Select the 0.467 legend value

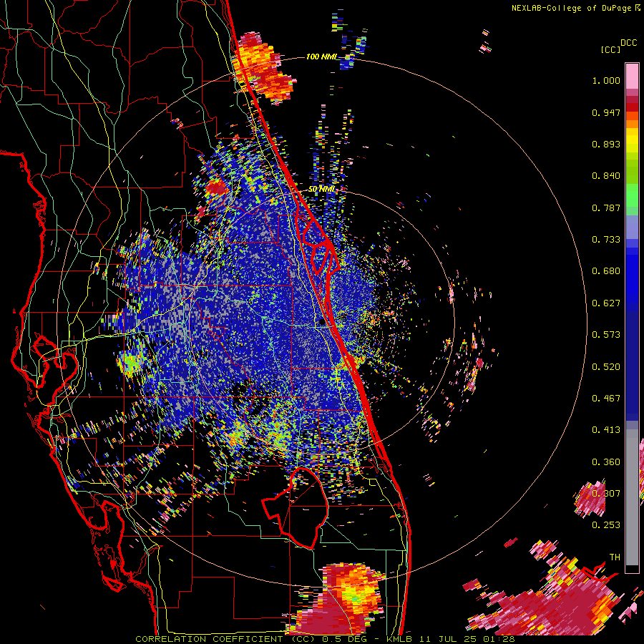(x=606, y=399)
